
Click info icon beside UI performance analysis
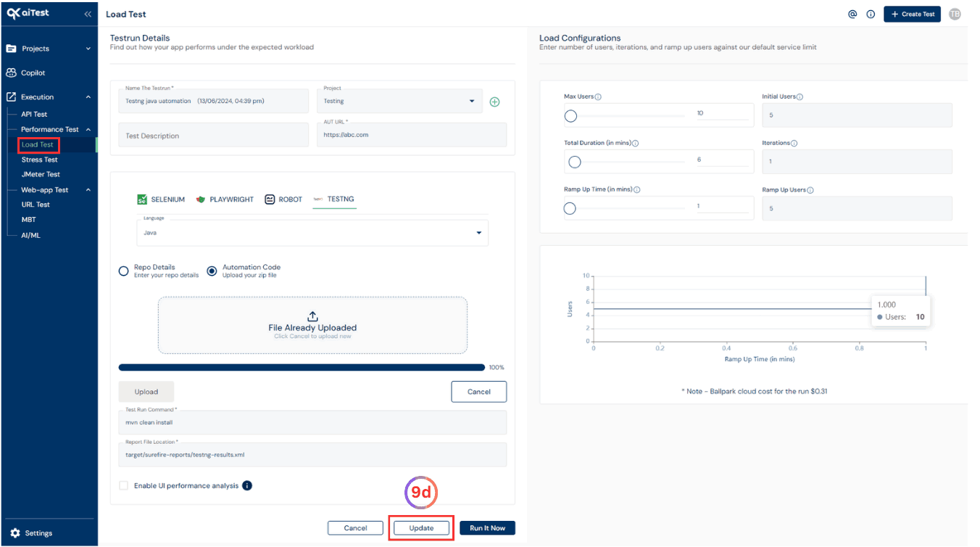click(x=247, y=485)
